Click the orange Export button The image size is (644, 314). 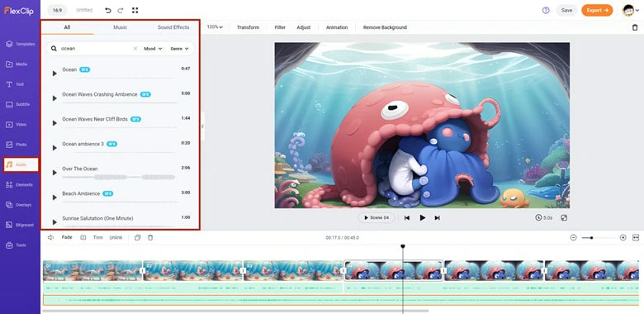(597, 10)
